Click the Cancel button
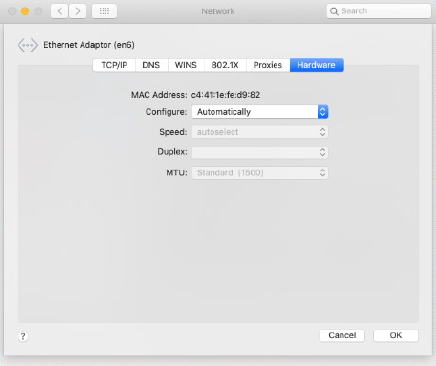Image resolution: width=436 pixels, height=366 pixels. point(342,335)
